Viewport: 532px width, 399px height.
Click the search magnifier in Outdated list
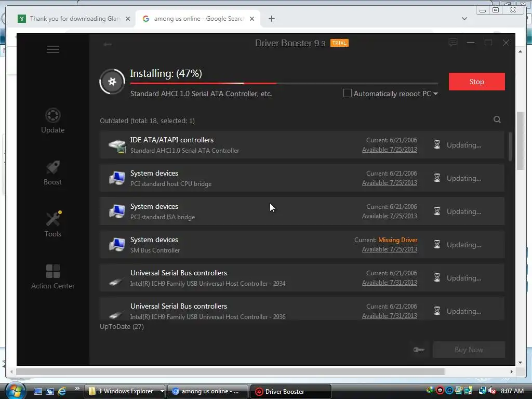pyautogui.click(x=497, y=119)
